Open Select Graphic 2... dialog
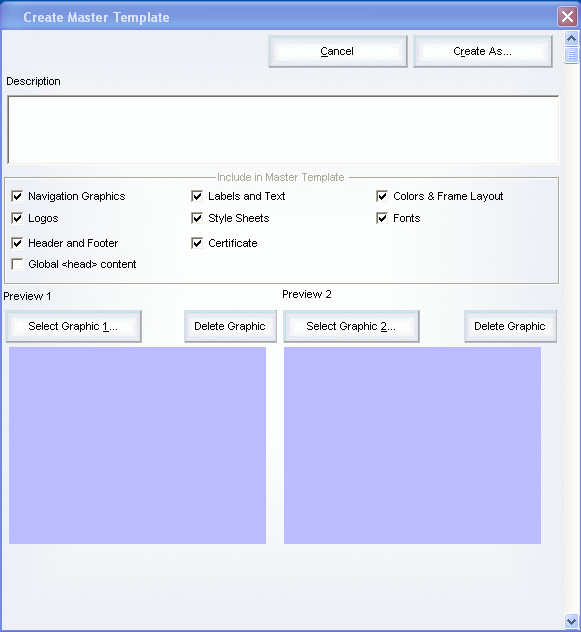This screenshot has height=632, width=581. tap(351, 326)
